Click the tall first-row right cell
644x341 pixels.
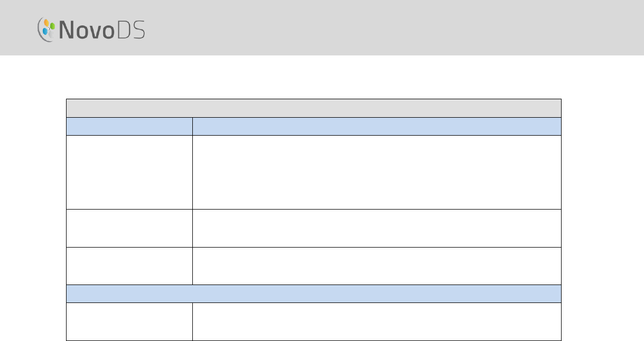tap(377, 173)
